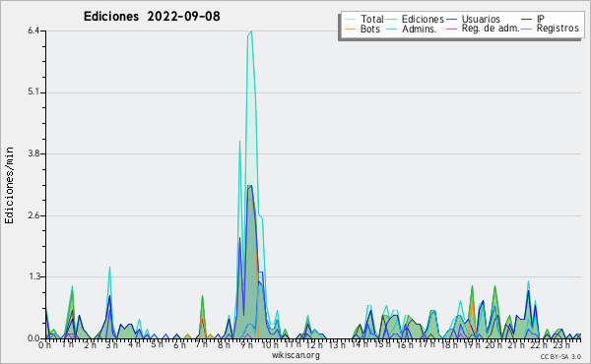Click the tallest Total peak near 9 h
Screen dimensions: 591x364
[x=251, y=31]
